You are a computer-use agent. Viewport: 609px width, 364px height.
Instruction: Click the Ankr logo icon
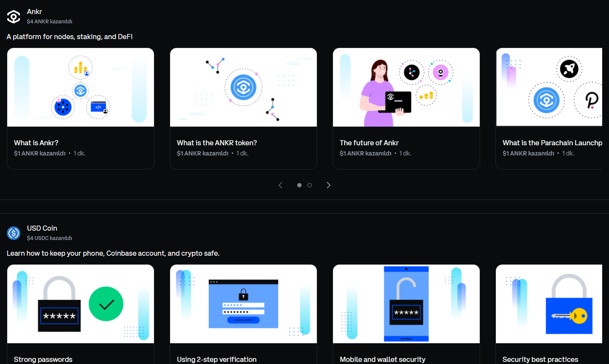pos(14,17)
